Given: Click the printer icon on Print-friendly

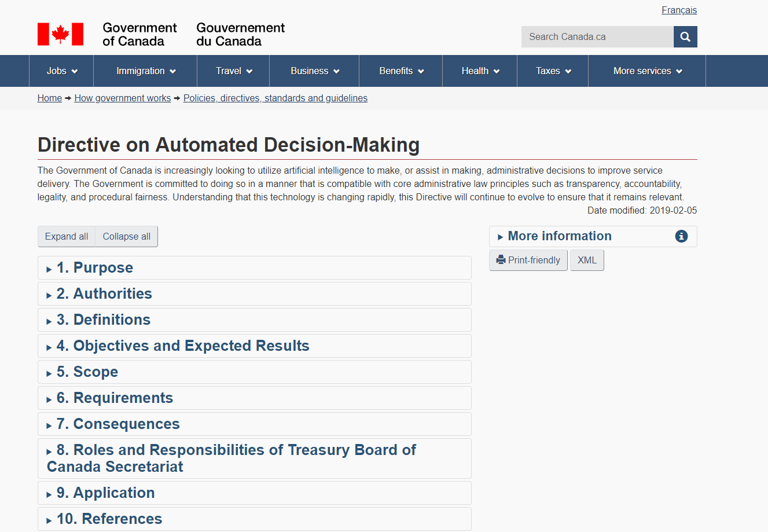Looking at the screenshot, I should pos(501,260).
